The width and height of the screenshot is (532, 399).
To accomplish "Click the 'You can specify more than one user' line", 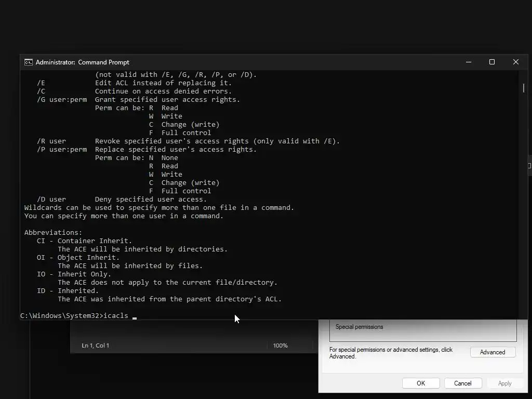I will pyautogui.click(x=124, y=216).
